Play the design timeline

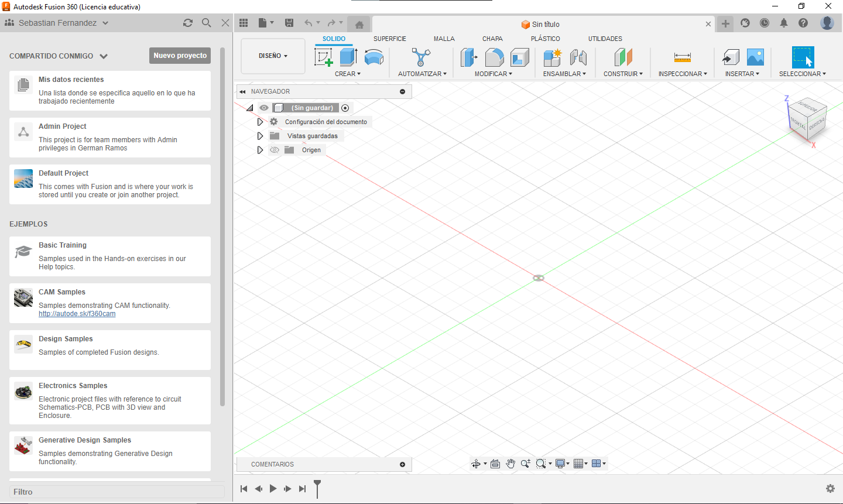(273, 489)
